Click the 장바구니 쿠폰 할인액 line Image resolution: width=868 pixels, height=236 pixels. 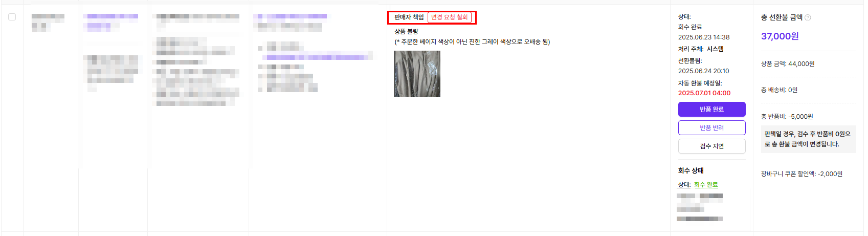(802, 174)
